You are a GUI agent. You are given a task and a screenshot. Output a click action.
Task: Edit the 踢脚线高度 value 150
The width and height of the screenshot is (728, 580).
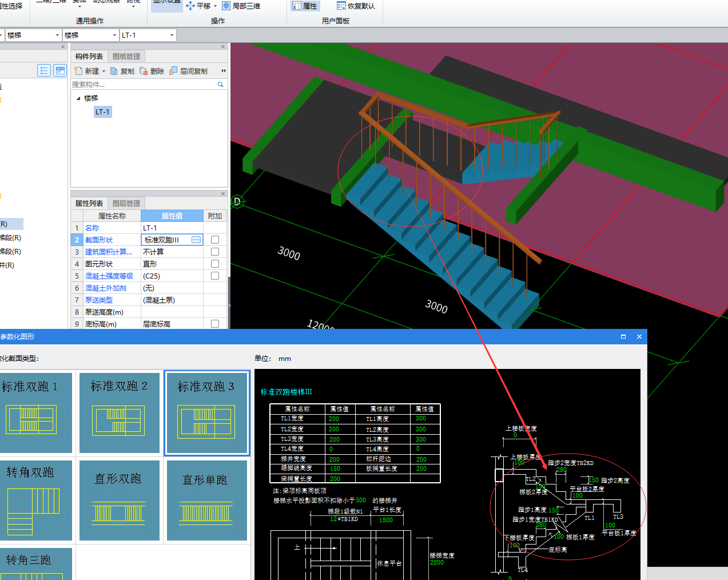pos(335,468)
